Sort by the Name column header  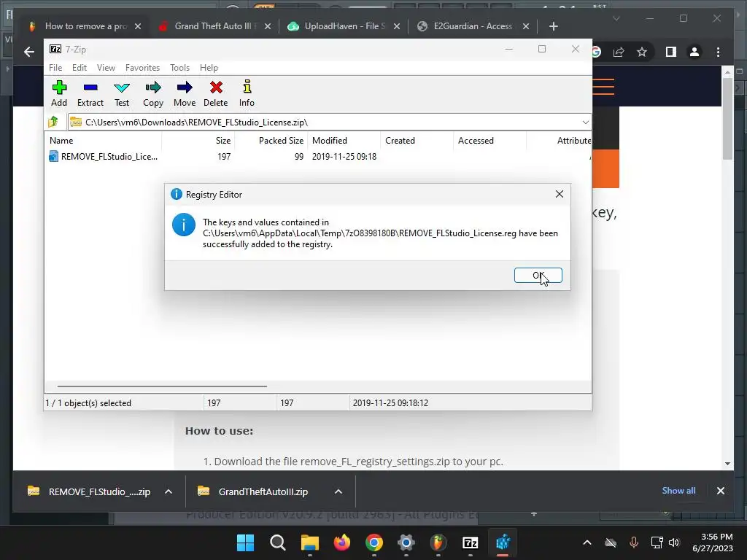(104, 141)
